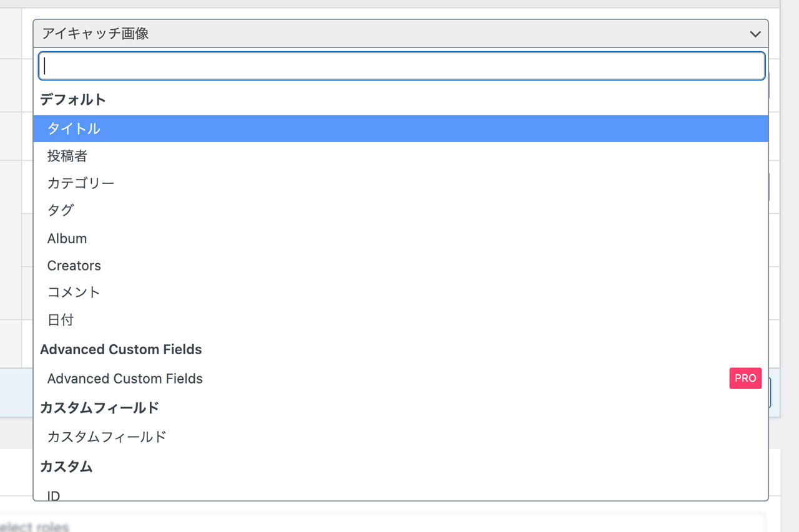The width and height of the screenshot is (799, 532).
Task: Select the 投稿者 option
Action: coord(67,156)
